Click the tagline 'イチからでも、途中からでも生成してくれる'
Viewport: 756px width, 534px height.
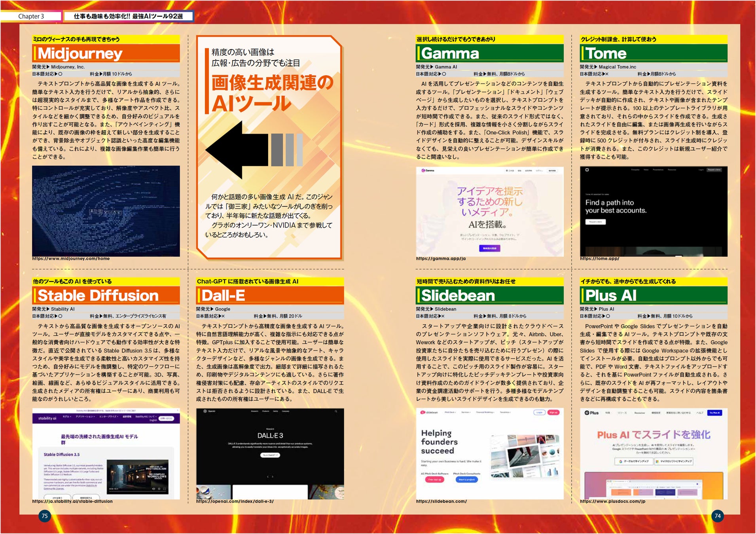click(628, 282)
